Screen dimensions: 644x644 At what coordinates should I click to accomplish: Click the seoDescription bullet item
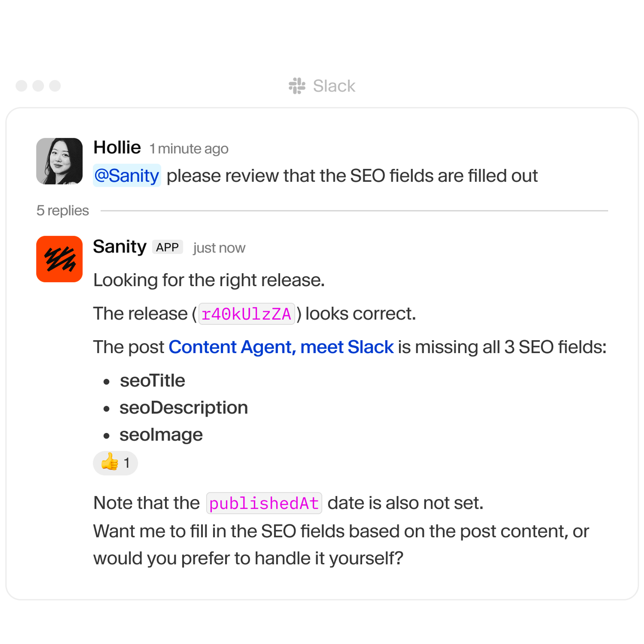[183, 407]
